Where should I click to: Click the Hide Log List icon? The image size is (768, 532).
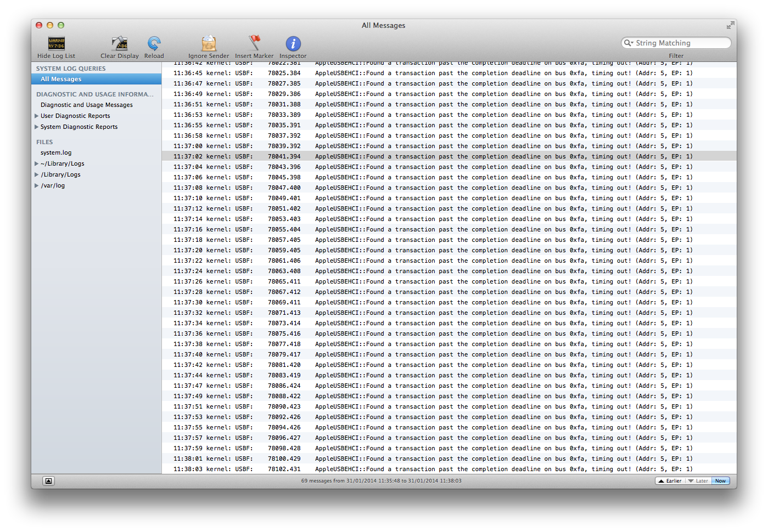coord(56,43)
